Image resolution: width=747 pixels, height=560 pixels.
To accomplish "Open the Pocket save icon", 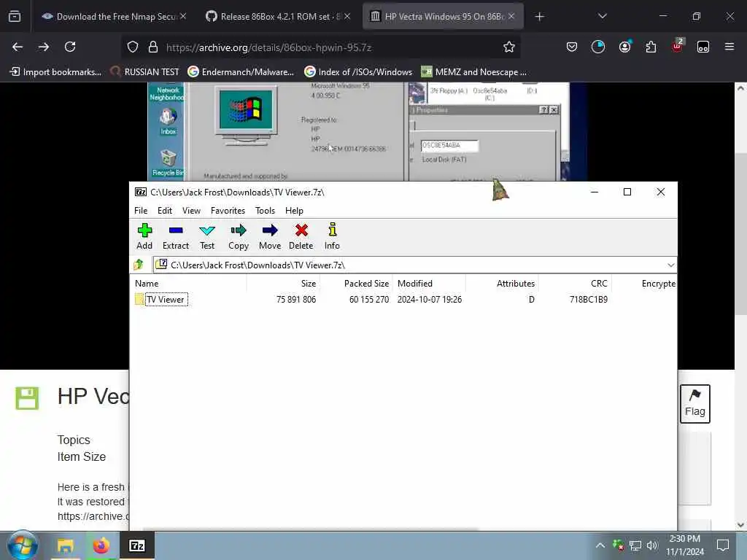I will (572, 47).
